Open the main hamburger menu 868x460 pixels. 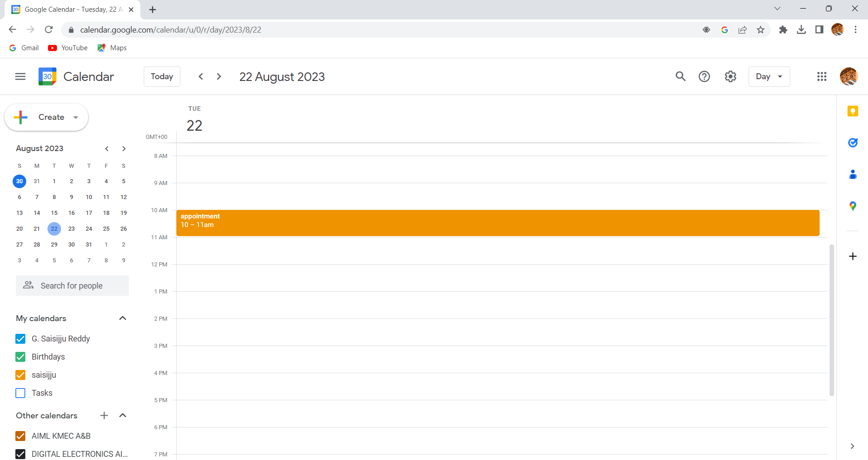(20, 76)
